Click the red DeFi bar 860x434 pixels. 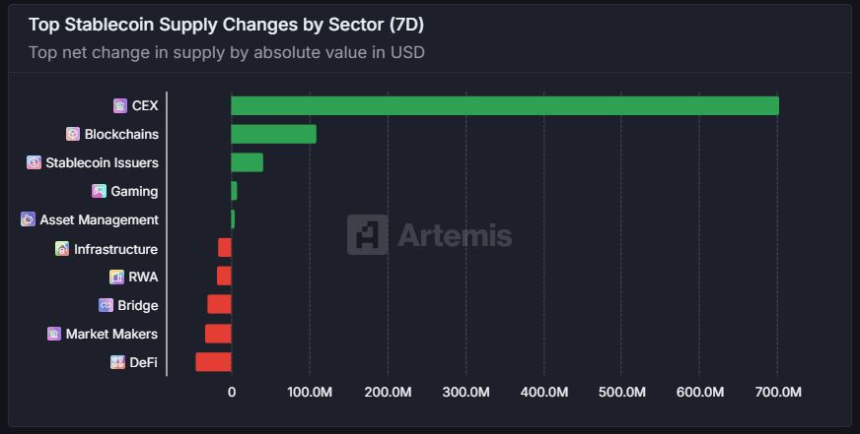pos(213,362)
